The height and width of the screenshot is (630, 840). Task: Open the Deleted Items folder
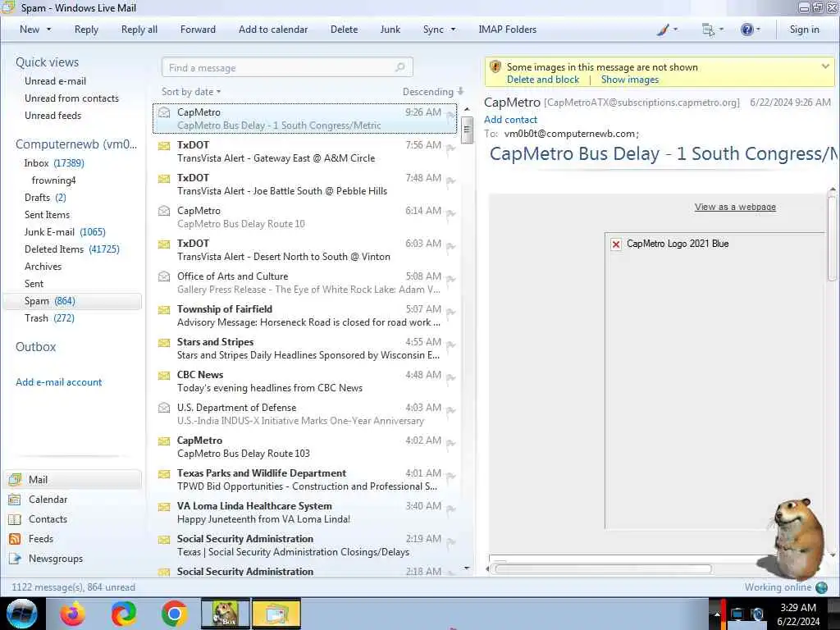click(72, 249)
